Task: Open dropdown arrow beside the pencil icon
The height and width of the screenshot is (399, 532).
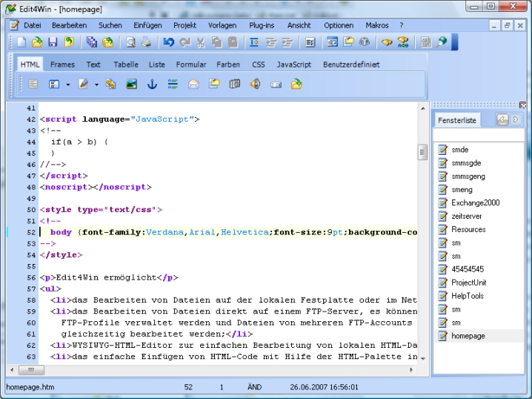Action: (x=96, y=85)
